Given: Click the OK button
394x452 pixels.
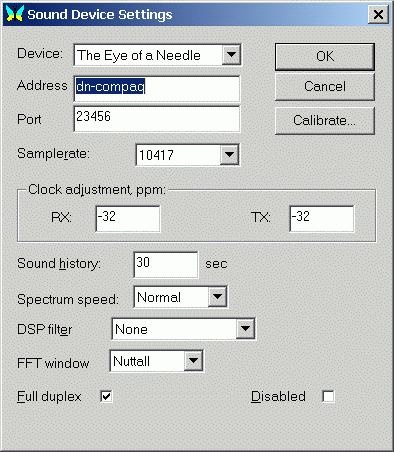Looking at the screenshot, I should (x=325, y=56).
